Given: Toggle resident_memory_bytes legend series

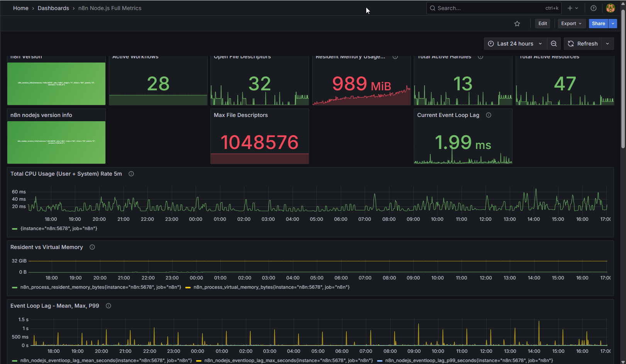Looking at the screenshot, I should 101,287.
